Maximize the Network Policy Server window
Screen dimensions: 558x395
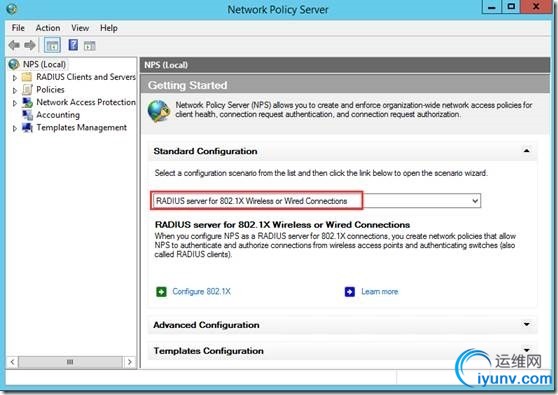511,7
